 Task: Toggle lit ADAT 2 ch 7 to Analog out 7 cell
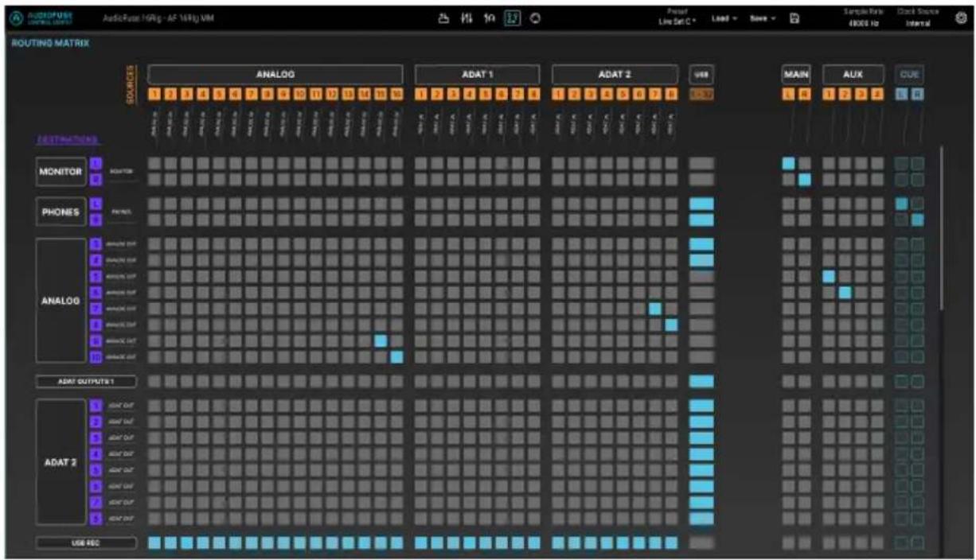pos(655,308)
